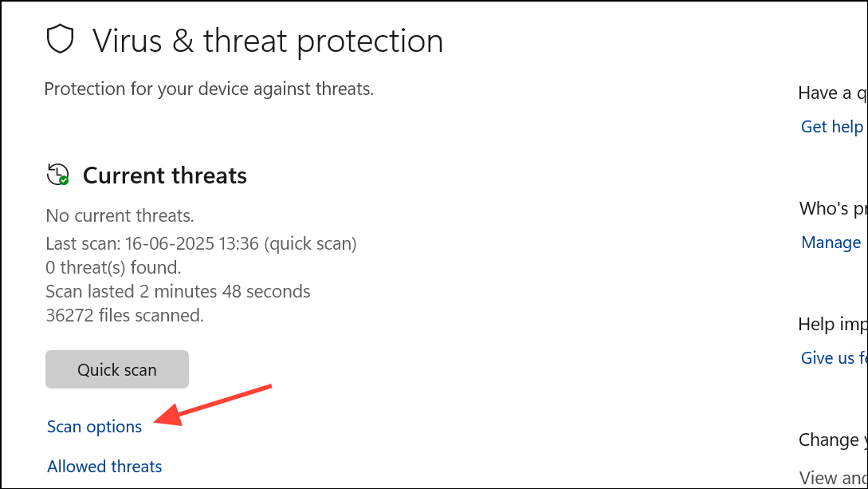868x489 pixels.
Task: Click the 'Scan lasted 2 minutes 48 seconds' text
Action: (179, 291)
